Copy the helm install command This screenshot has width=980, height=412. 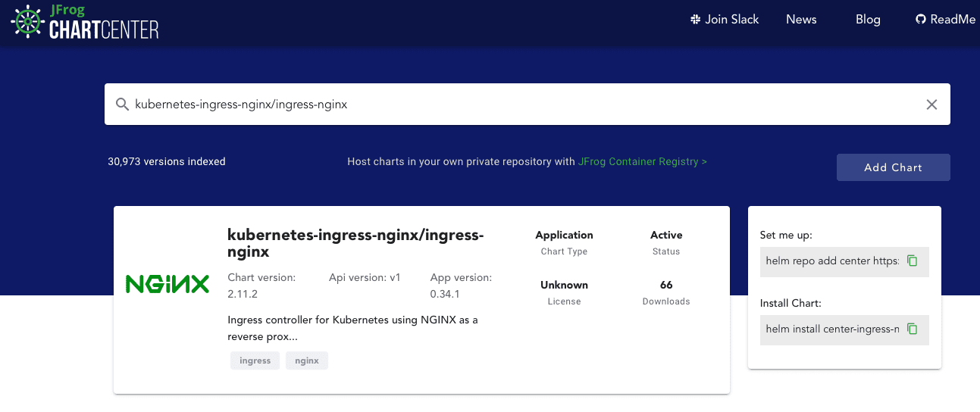click(913, 329)
